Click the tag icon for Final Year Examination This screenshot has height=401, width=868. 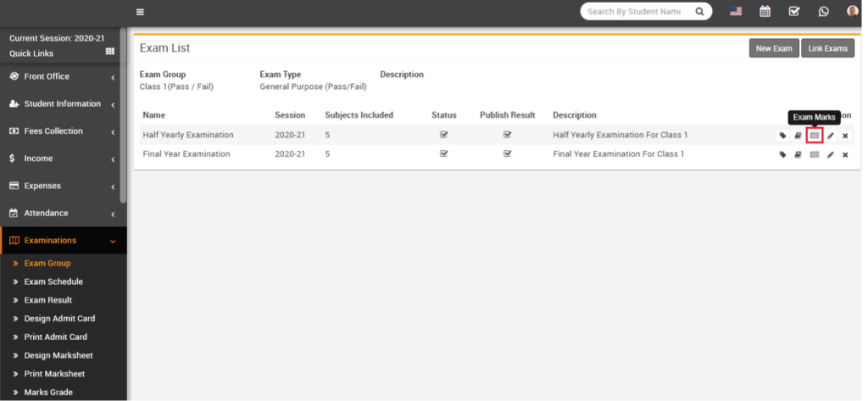782,154
